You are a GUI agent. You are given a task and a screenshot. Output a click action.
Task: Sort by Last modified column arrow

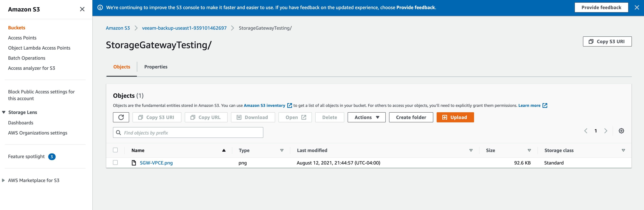pyautogui.click(x=471, y=150)
